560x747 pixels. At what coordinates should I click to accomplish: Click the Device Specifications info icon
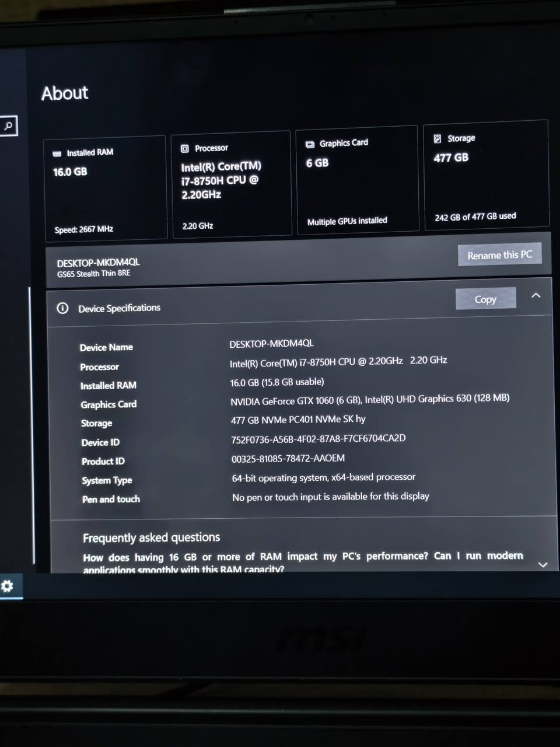point(62,308)
